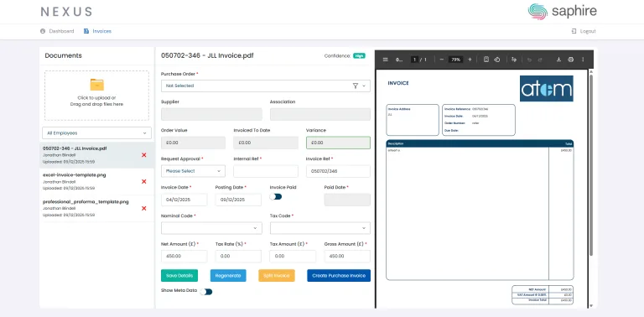The width and height of the screenshot is (644, 317).
Task: Click the fit to page icon
Action: point(486,60)
